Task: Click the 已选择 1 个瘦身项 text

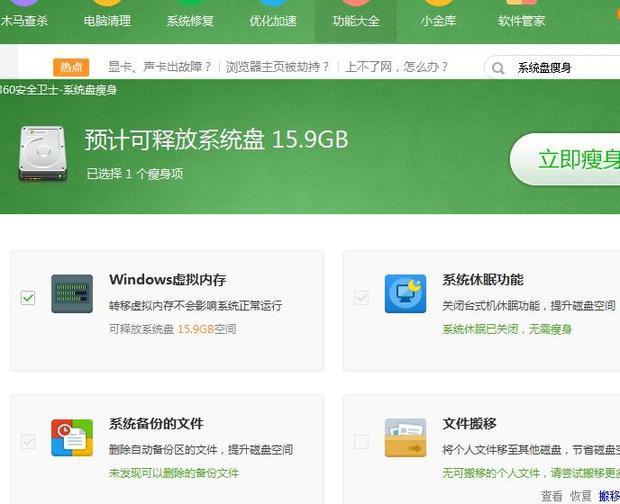Action: [x=135, y=174]
